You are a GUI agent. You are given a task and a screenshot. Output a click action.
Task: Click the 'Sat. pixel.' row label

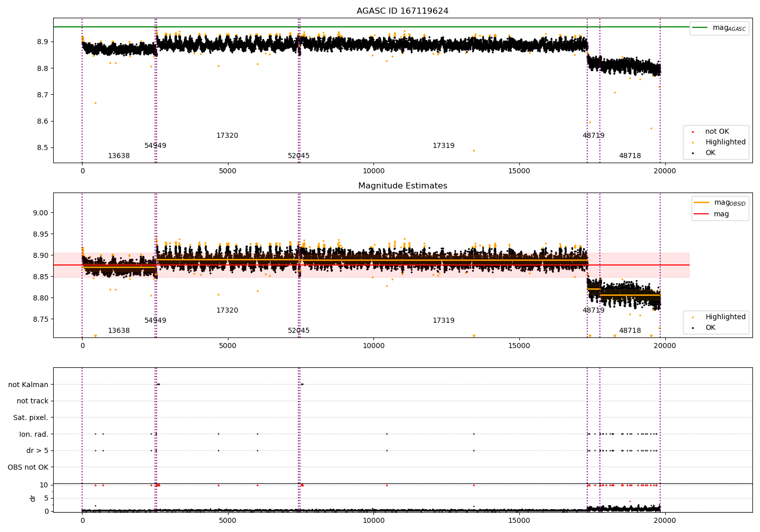(x=31, y=417)
